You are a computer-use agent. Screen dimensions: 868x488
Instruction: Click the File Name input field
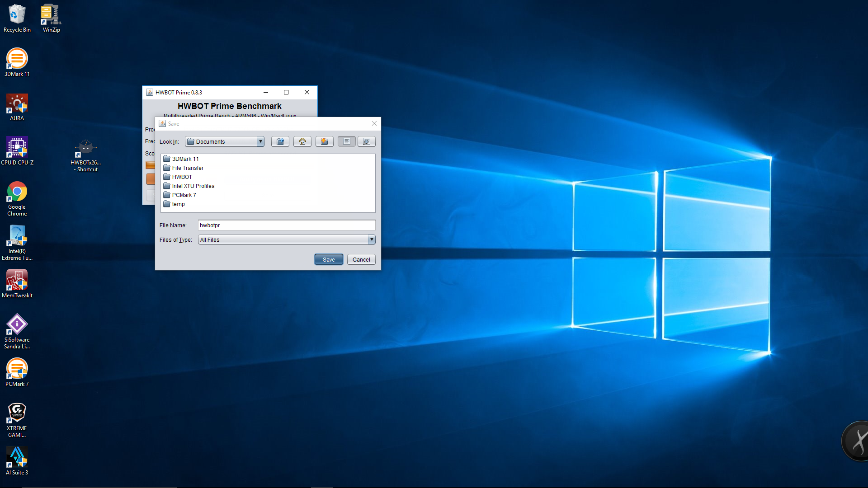287,225
